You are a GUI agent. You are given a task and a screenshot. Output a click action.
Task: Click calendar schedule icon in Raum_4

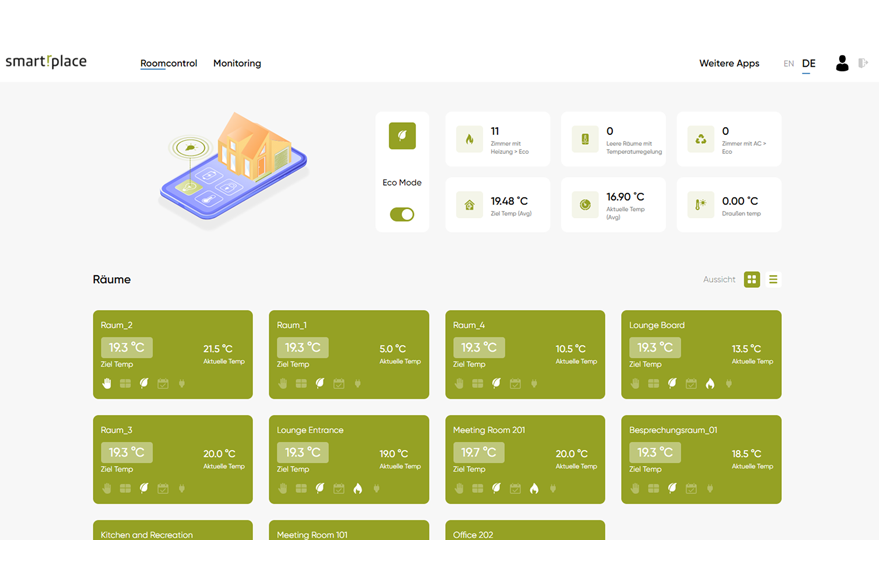click(x=515, y=384)
